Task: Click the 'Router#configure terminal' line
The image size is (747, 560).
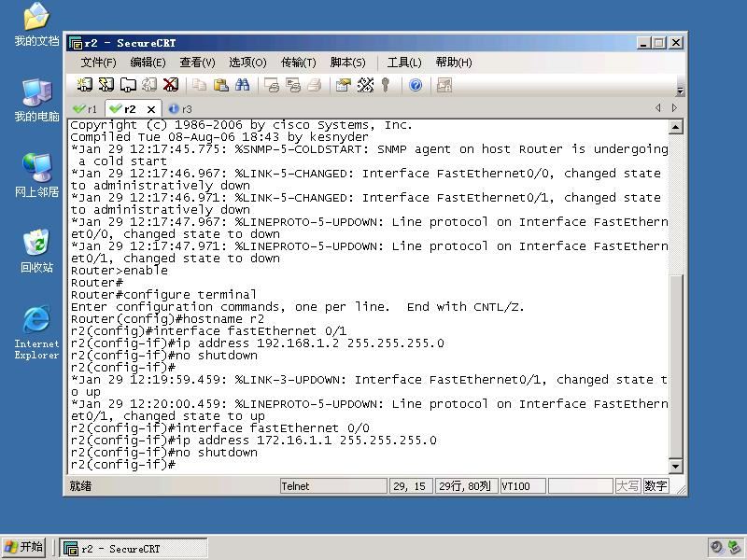Action: pyautogui.click(x=163, y=295)
